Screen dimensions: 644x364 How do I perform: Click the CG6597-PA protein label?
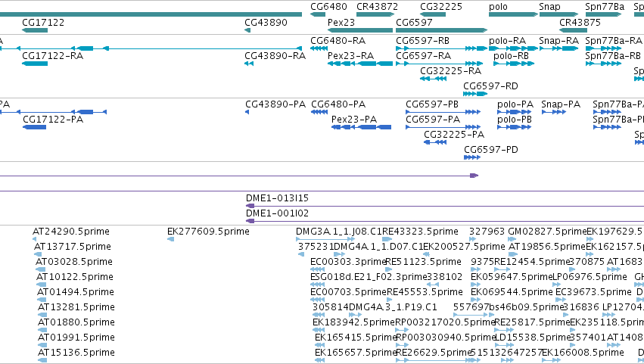click(x=433, y=119)
